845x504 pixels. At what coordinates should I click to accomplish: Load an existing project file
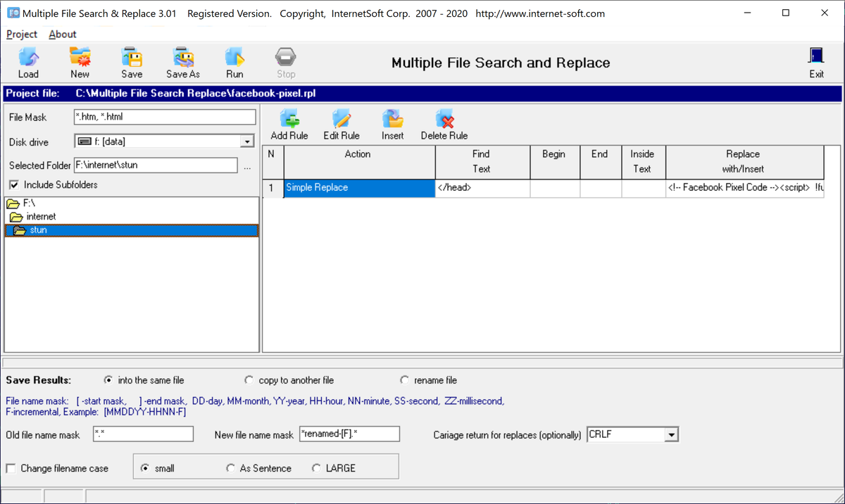tap(28, 62)
